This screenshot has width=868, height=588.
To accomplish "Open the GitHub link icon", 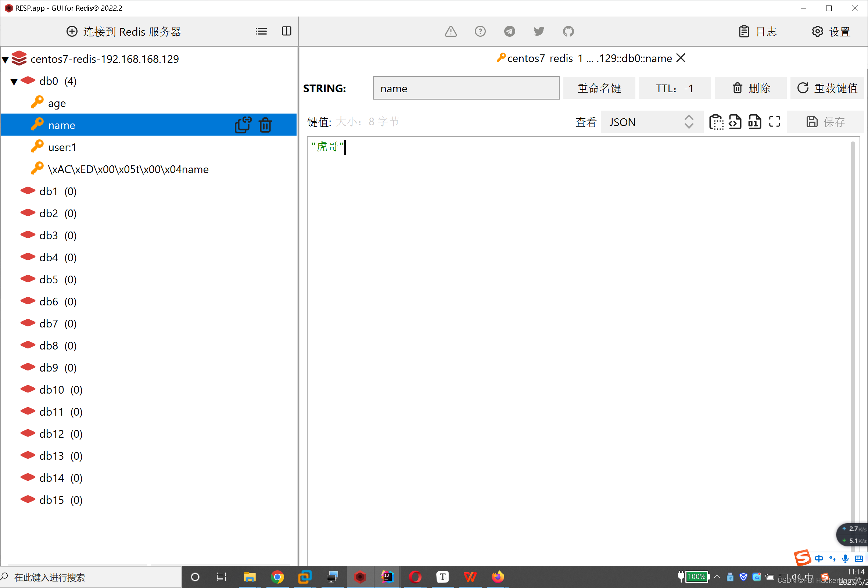I will [568, 31].
